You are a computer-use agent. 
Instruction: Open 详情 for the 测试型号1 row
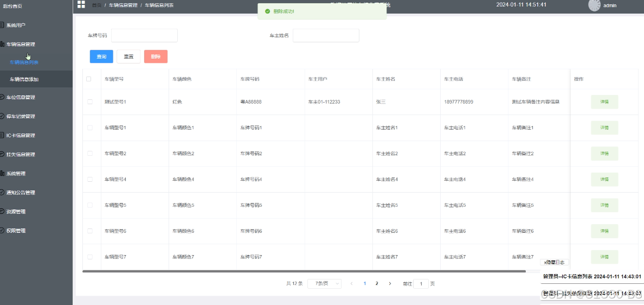click(x=604, y=101)
